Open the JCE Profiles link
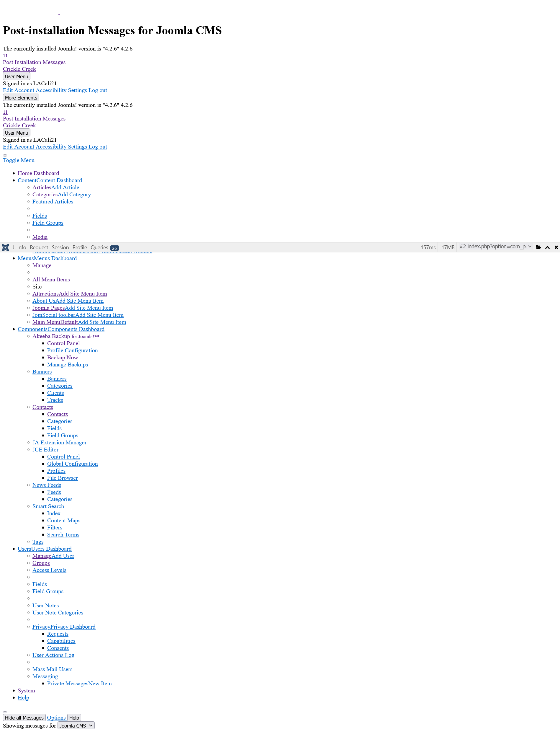The width and height of the screenshot is (560, 742). point(56,471)
